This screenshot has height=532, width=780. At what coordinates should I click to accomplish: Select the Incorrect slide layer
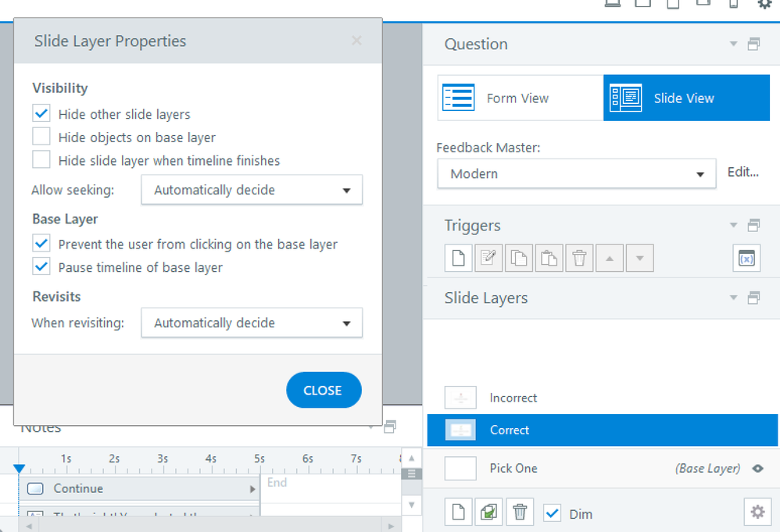(513, 398)
